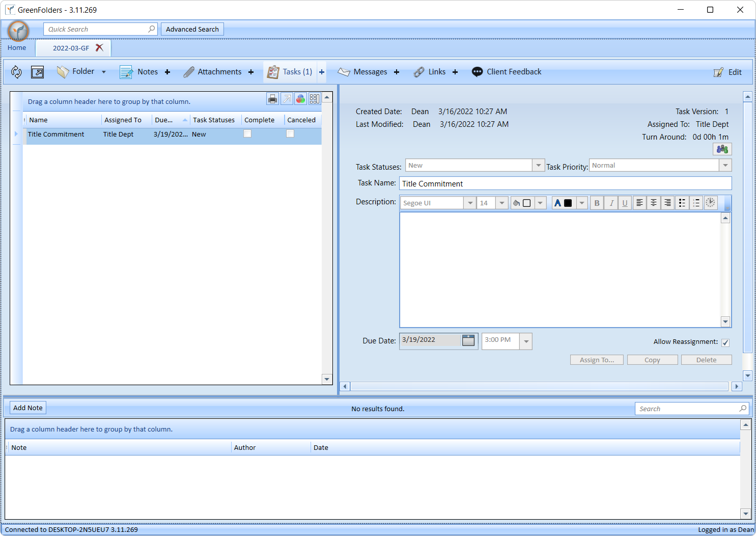
Task: Insert a numbered list in the description
Action: coord(696,203)
